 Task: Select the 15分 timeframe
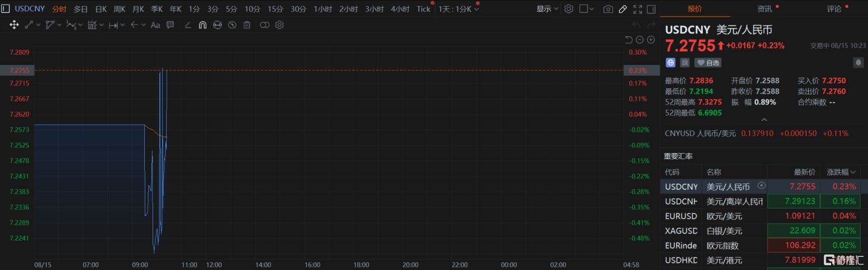[275, 9]
